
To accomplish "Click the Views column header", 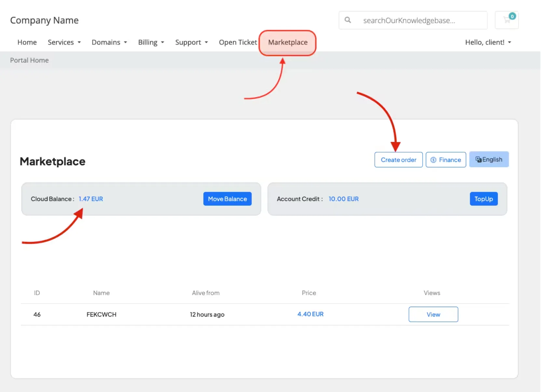I will click(x=432, y=293).
